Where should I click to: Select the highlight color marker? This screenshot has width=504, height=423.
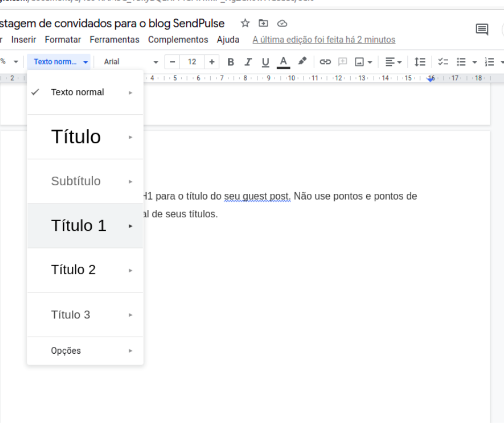tap(302, 61)
